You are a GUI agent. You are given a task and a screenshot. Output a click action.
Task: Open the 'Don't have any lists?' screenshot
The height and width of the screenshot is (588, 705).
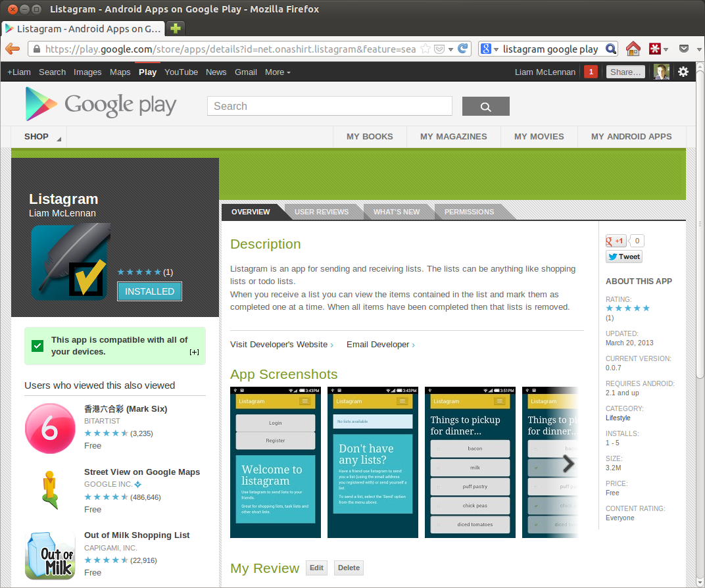tap(373, 462)
